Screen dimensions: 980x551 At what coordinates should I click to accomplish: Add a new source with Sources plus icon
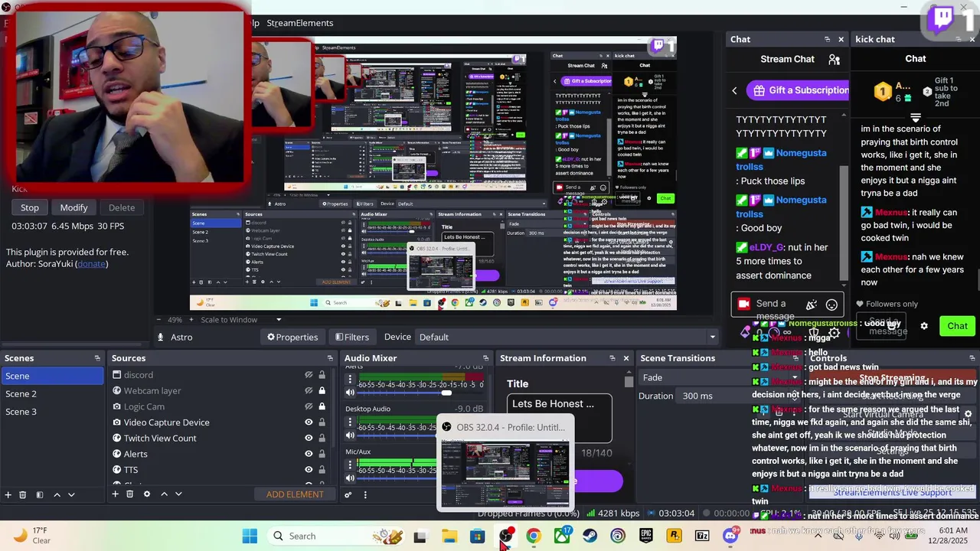(x=115, y=494)
